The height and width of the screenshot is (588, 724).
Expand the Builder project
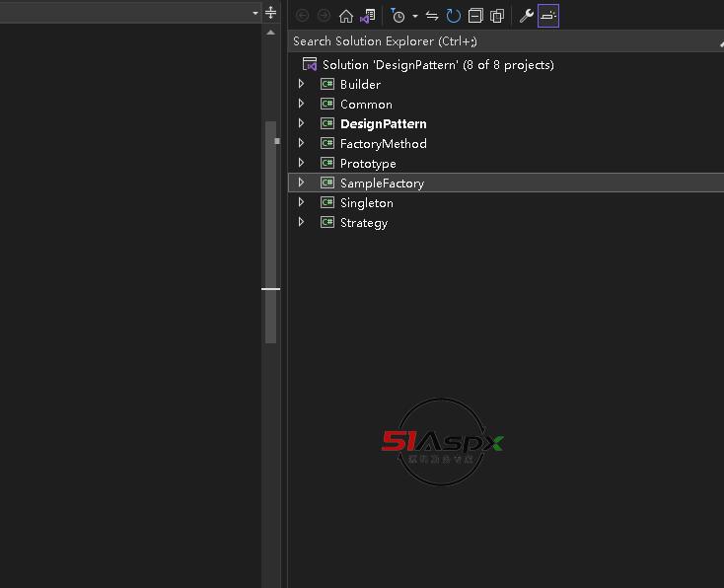pos(302,84)
